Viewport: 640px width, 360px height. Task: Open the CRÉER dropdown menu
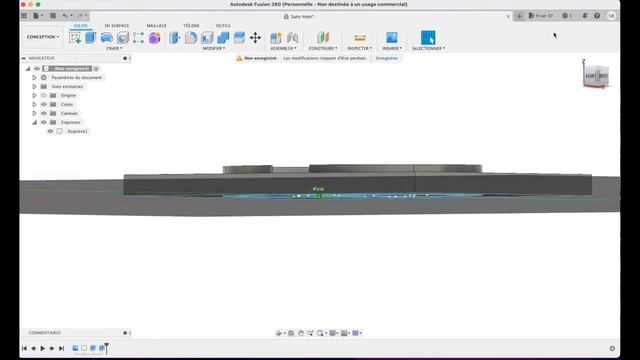114,48
